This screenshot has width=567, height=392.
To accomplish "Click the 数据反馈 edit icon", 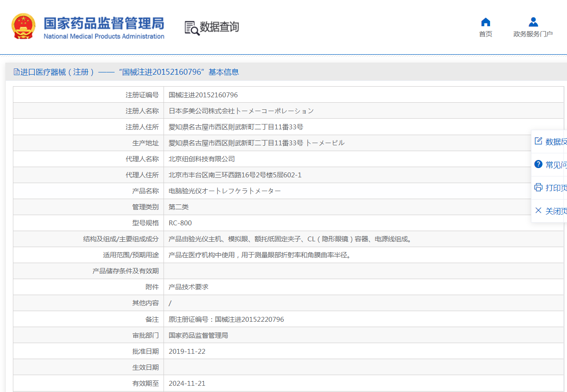I will tap(538, 141).
